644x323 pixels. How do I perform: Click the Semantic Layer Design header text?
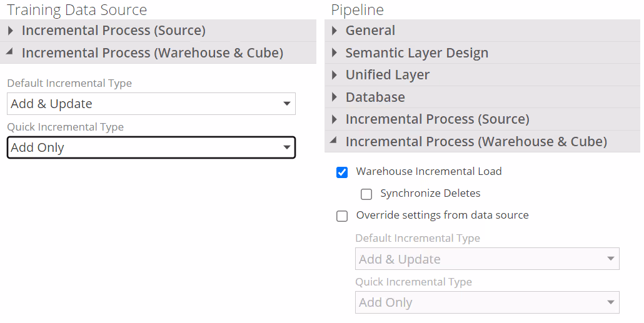pos(417,53)
